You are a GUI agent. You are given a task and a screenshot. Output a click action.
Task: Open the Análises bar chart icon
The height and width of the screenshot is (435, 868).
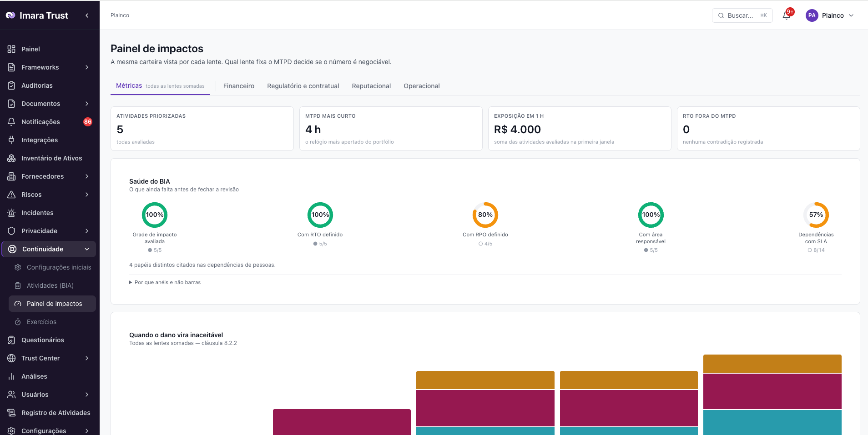point(11,376)
